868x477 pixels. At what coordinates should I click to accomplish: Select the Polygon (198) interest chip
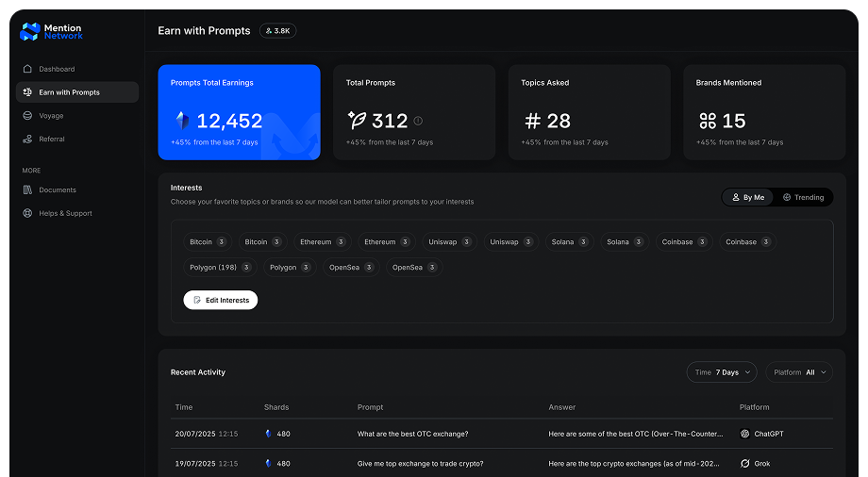213,268
